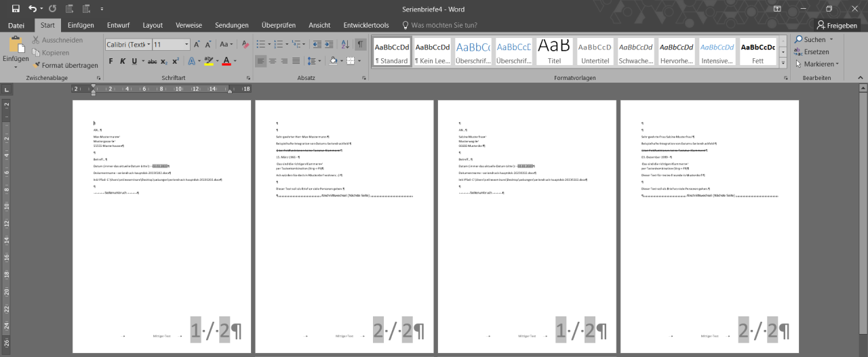Click the redo/repeat icon in quick access toolbar
The height and width of the screenshot is (357, 868).
(x=52, y=8)
